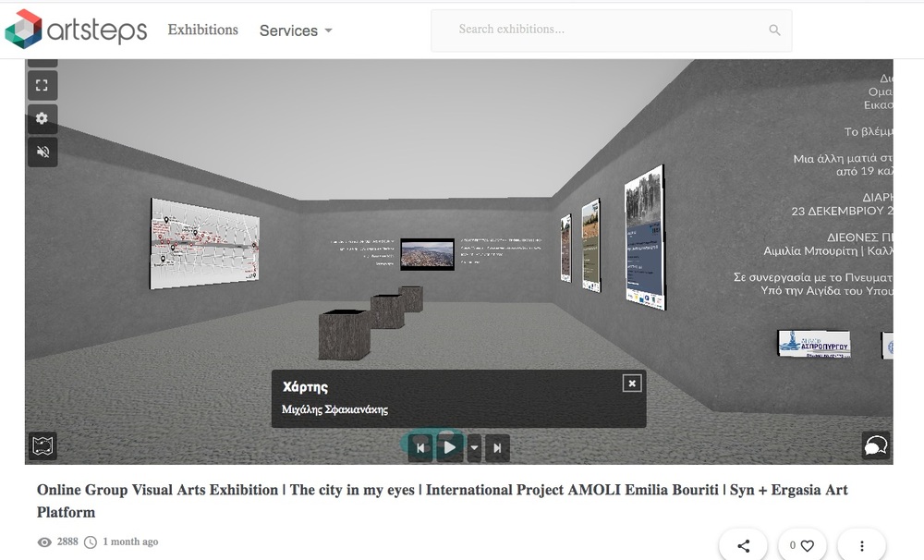This screenshot has width=924, height=560.
Task: Open the exhibition map icon
Action: [x=43, y=446]
